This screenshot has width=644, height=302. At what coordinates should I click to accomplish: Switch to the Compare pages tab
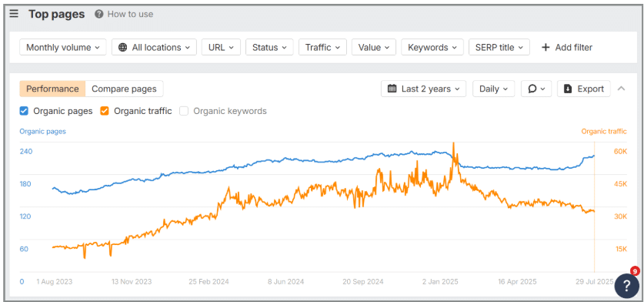point(124,89)
